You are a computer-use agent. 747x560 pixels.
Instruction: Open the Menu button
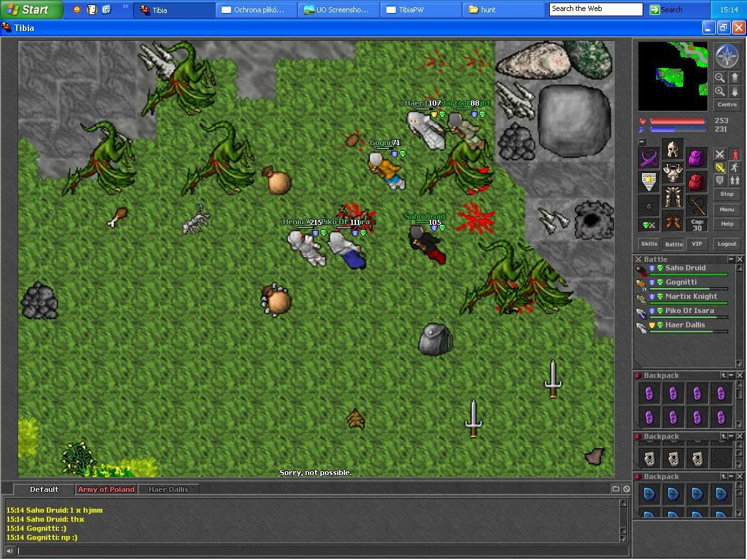(727, 209)
